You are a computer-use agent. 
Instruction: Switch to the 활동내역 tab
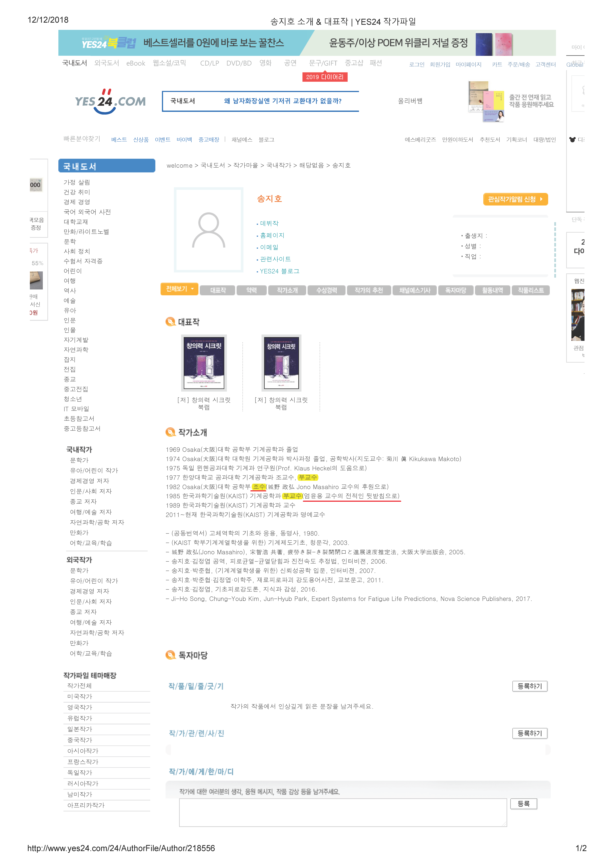(493, 290)
